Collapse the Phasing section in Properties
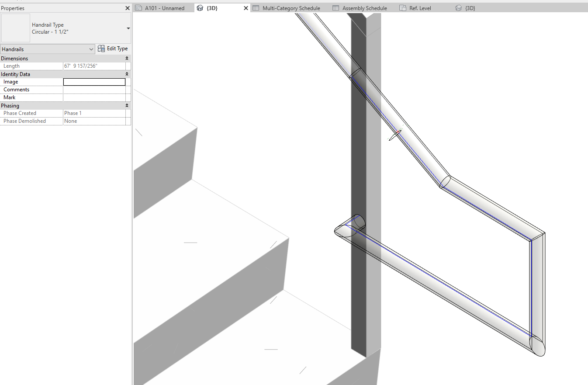This screenshot has height=385, width=588. click(x=127, y=105)
